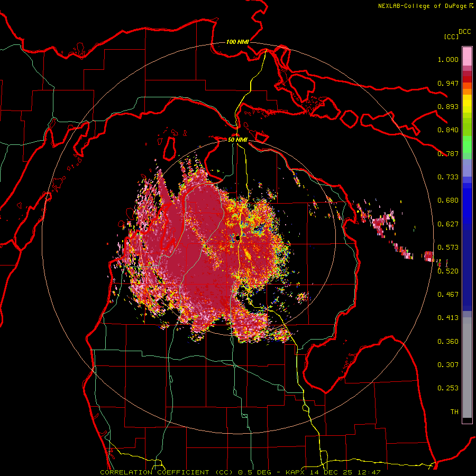The width and height of the screenshot is (476, 476).
Task: Select the 0.893 legend value
Action: pyautogui.click(x=448, y=106)
